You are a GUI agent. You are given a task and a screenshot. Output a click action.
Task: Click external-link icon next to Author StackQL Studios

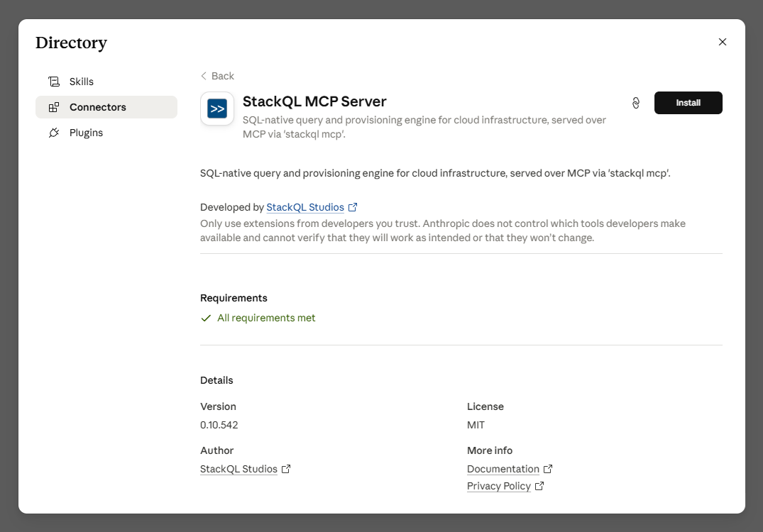pyautogui.click(x=286, y=469)
